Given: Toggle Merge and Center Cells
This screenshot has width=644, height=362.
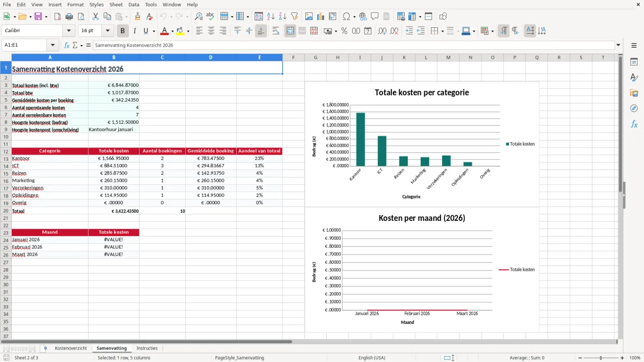Looking at the screenshot, I should [290, 31].
